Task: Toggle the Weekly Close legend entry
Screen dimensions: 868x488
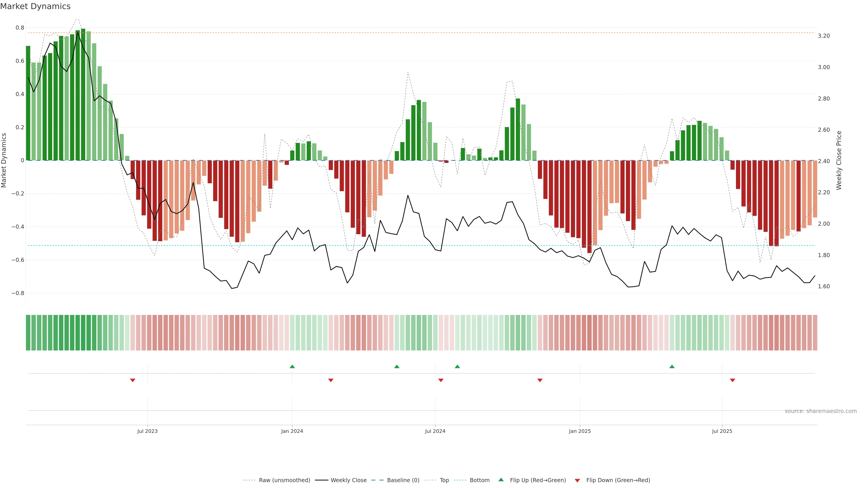Action: pyautogui.click(x=348, y=480)
